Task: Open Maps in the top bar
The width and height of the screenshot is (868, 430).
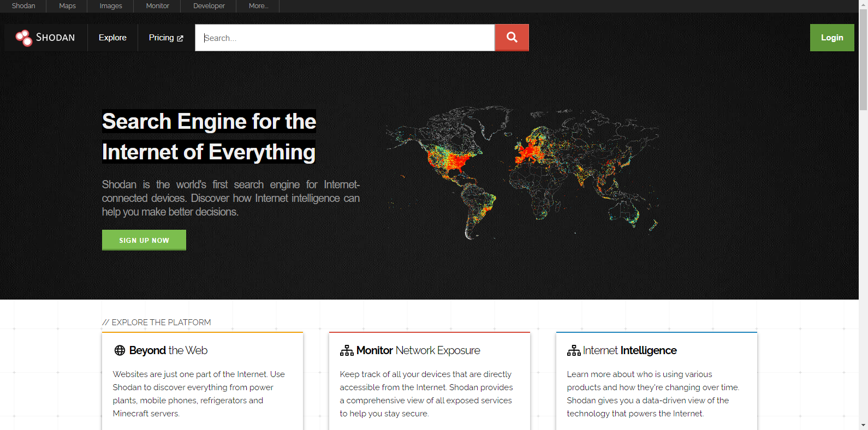Action: [67, 6]
